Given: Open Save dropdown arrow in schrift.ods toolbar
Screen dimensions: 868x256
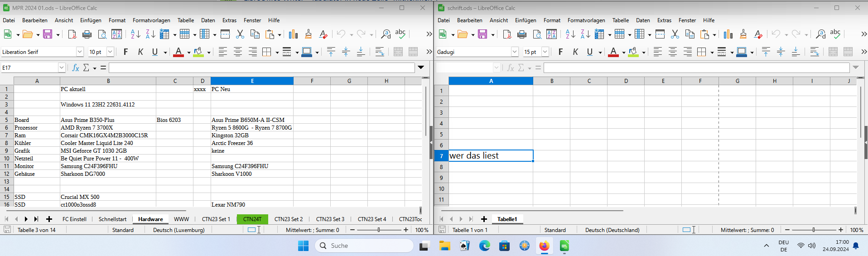Looking at the screenshot, I should click(492, 34).
